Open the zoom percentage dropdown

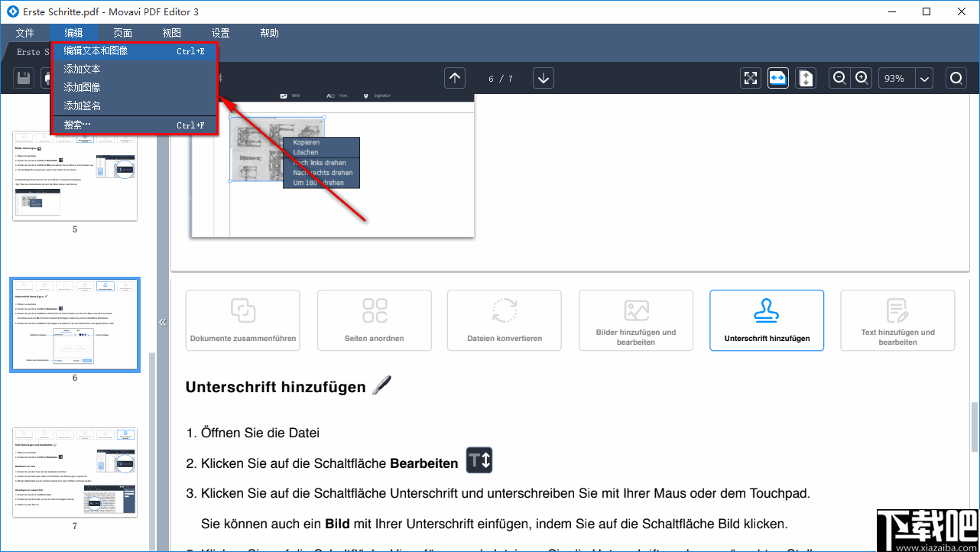click(924, 77)
